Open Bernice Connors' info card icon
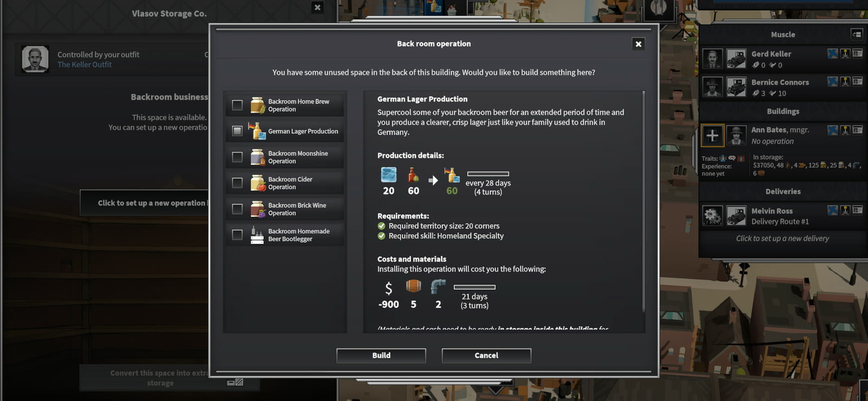 coord(858,81)
